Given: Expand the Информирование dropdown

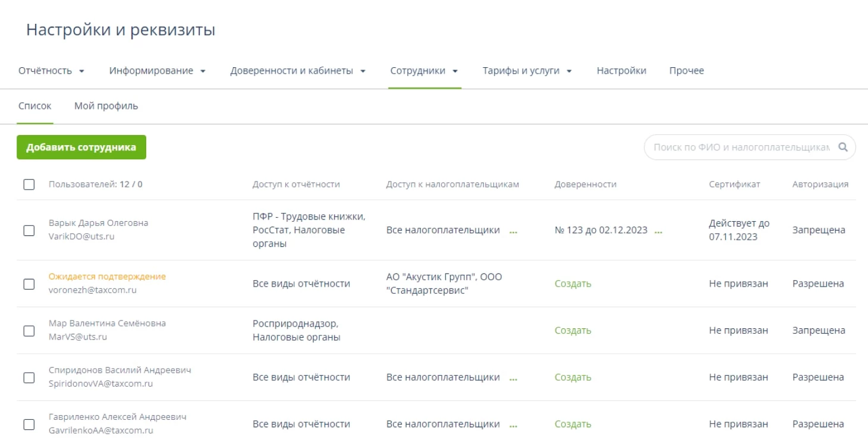Looking at the screenshot, I should pyautogui.click(x=157, y=71).
